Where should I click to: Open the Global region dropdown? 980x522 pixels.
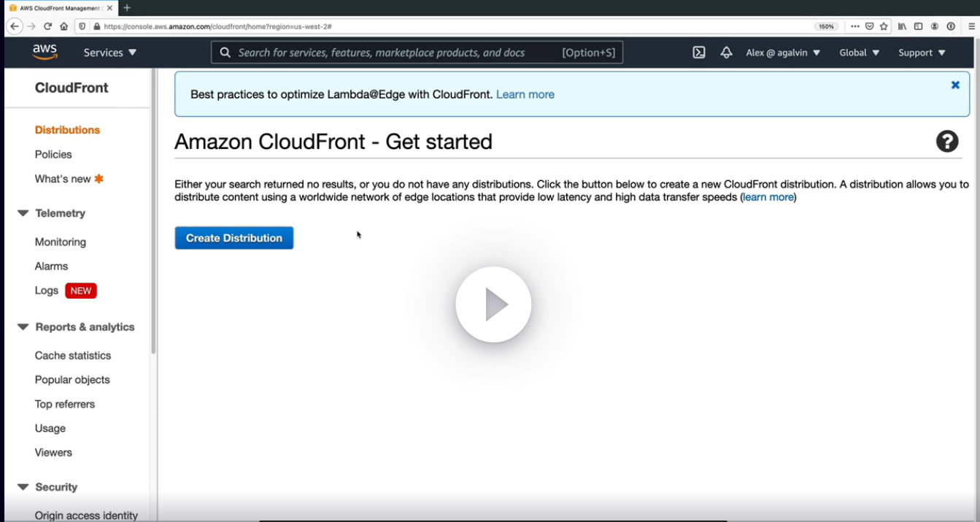pos(859,53)
